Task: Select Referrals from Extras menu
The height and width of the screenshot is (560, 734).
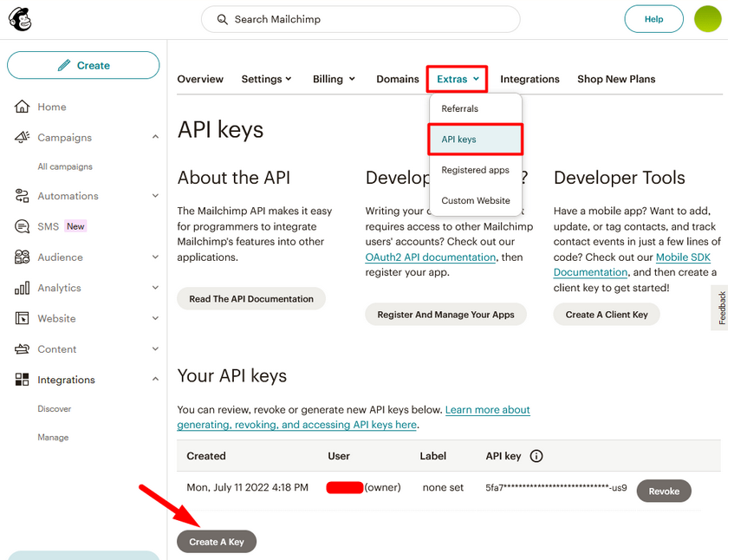Action: click(x=476, y=108)
